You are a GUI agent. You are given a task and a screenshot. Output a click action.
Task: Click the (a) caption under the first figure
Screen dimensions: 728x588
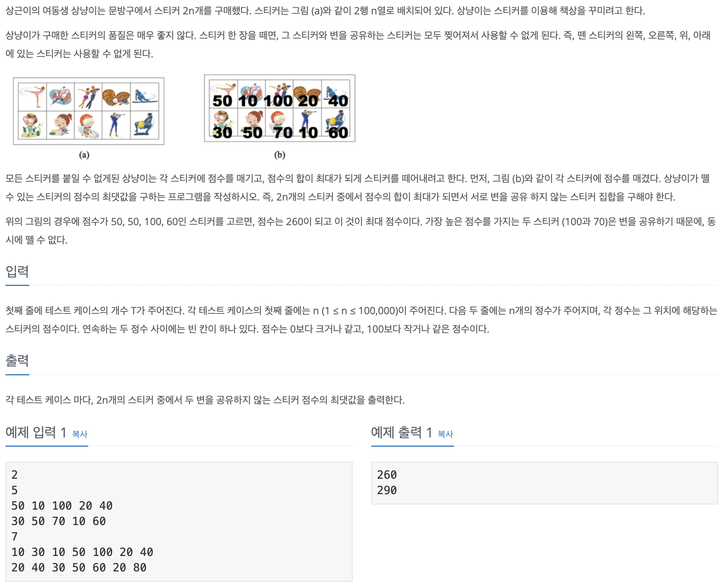[84, 155]
